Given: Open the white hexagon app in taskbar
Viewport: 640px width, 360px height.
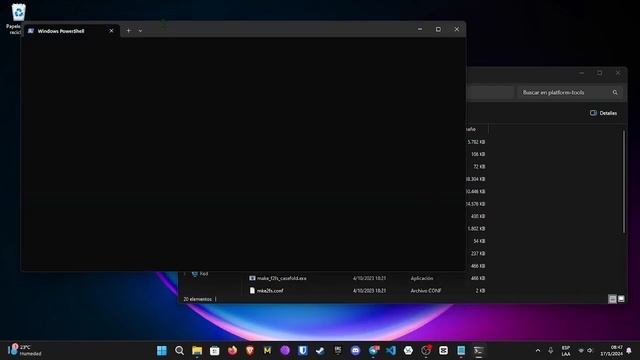Looking at the screenshot, I should 408,351.
